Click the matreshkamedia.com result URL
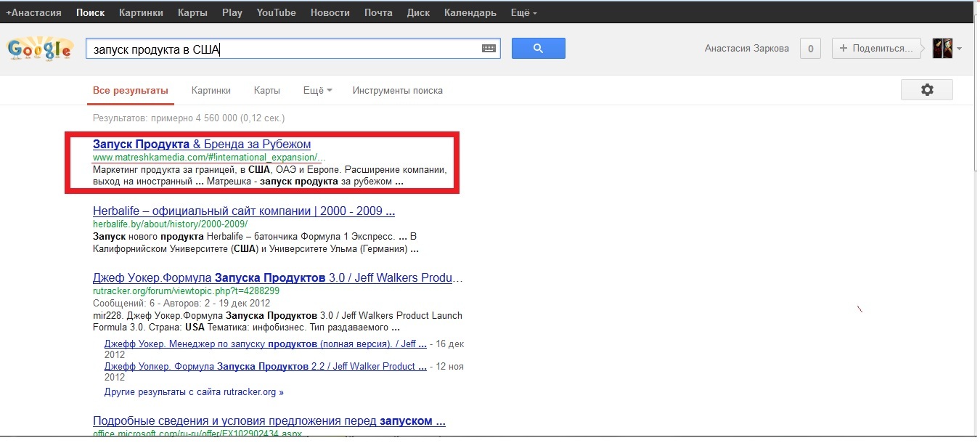The height and width of the screenshot is (443, 980). [209, 157]
